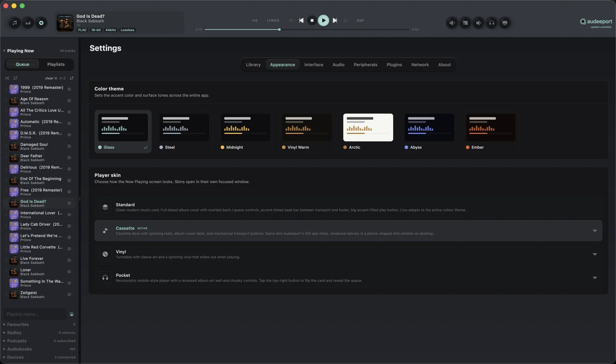Click the audeeport update available logo
The image size is (616, 364).
pos(596,23)
